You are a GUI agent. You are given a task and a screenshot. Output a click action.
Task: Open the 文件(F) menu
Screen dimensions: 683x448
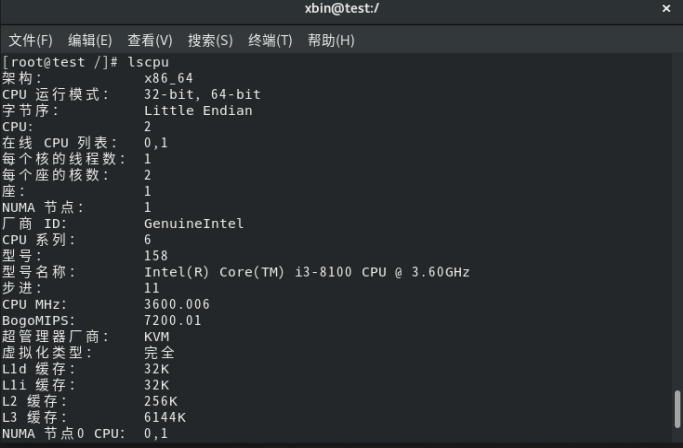tap(31, 40)
